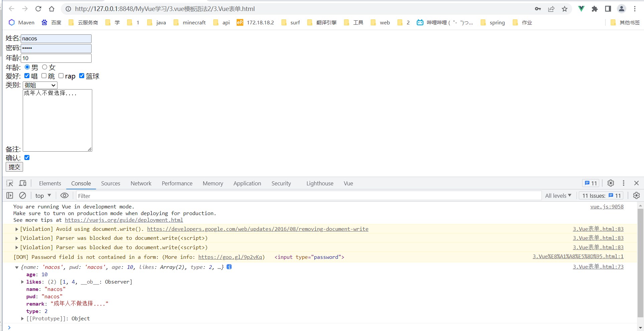Focus the 密码 password input field
Screen dimensions: 644x331
click(x=56, y=48)
